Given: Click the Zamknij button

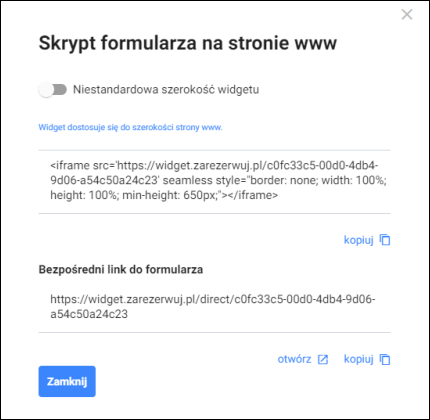Looking at the screenshot, I should (67, 381).
